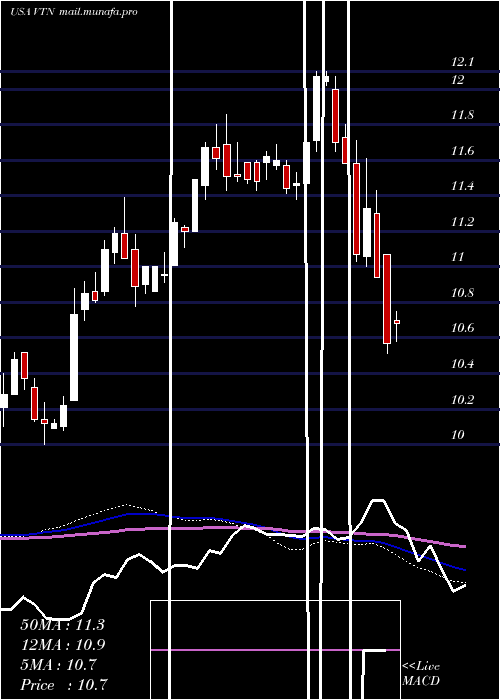Click the 11.4 price axis label
The width and height of the screenshot is (500, 700).
(462, 186)
